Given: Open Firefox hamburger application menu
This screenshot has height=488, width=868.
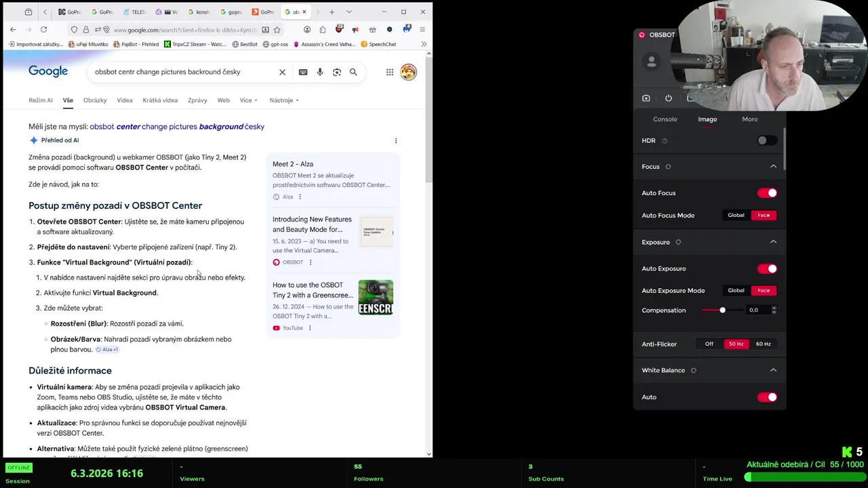Looking at the screenshot, I should 422,30.
